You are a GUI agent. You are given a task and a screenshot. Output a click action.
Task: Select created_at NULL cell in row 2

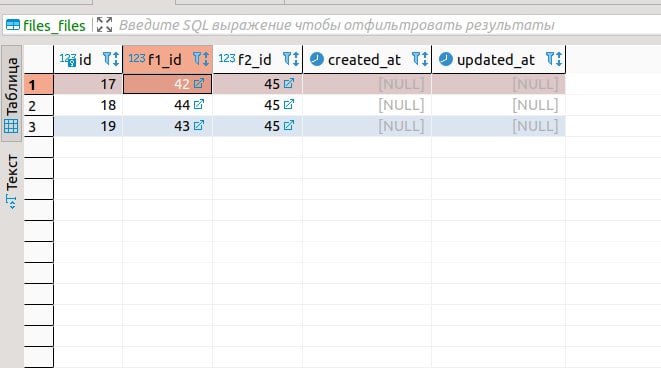click(367, 105)
